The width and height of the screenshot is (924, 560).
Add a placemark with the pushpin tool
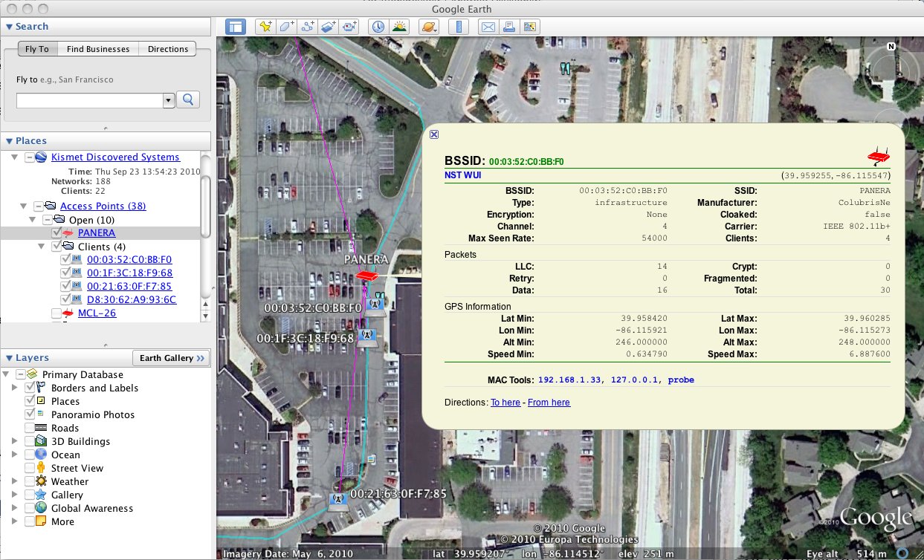coord(265,27)
